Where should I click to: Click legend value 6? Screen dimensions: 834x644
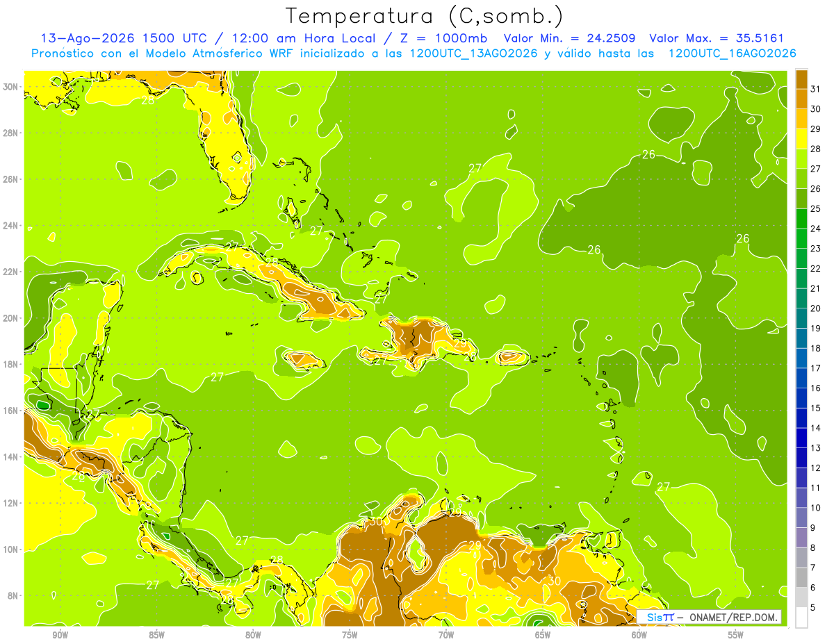coord(813,588)
